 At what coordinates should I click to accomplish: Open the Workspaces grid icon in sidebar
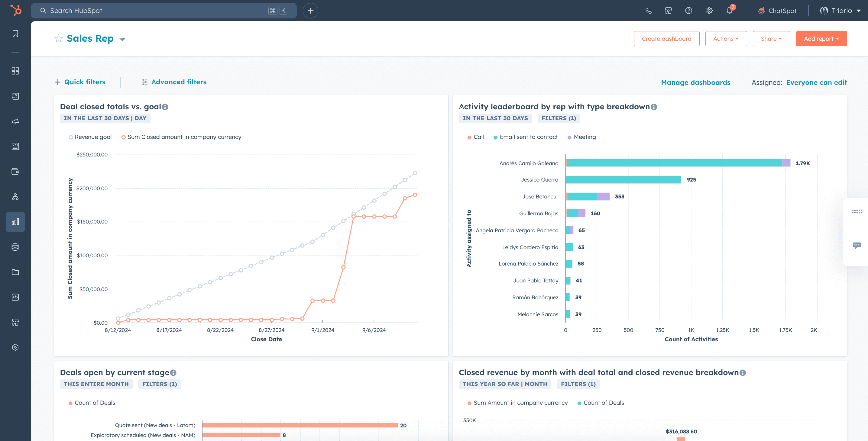point(15,71)
